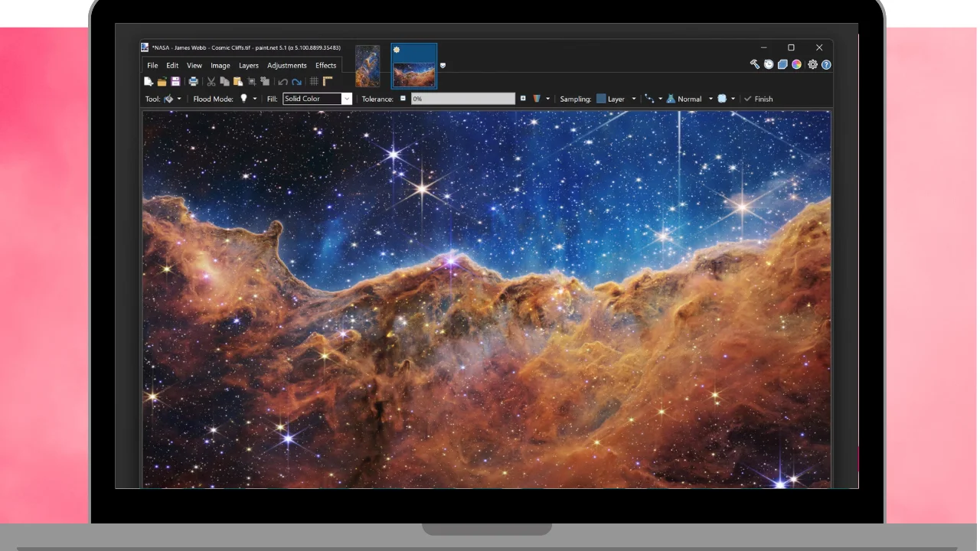Click the Cut scissors icon
The image size is (980, 551).
tap(211, 82)
